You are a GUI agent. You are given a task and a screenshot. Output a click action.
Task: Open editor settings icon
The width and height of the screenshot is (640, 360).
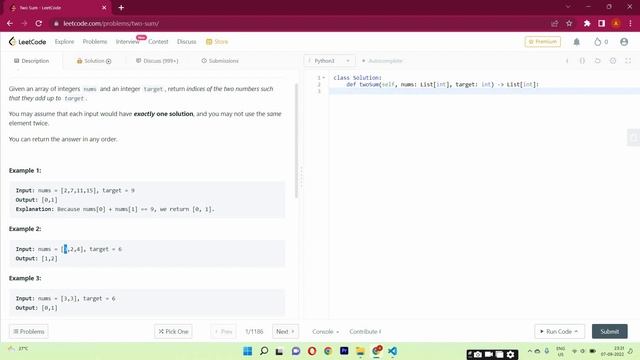pyautogui.click(x=613, y=61)
